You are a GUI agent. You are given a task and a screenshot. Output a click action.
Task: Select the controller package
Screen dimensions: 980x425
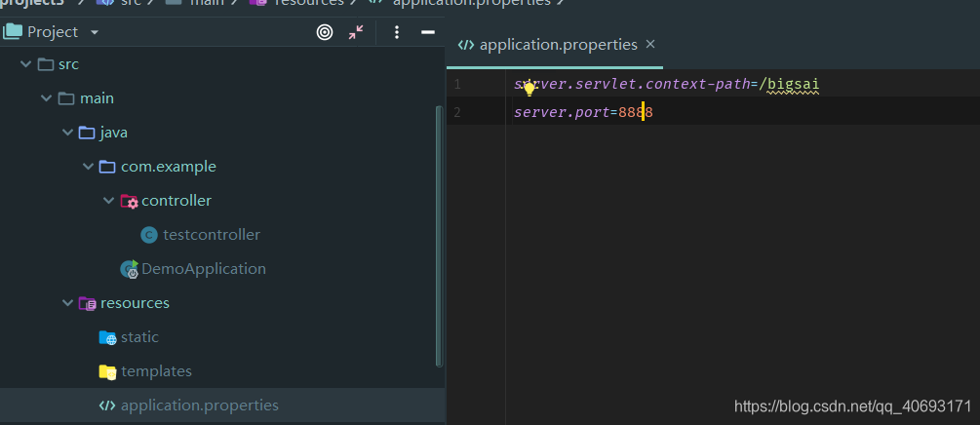tap(176, 201)
